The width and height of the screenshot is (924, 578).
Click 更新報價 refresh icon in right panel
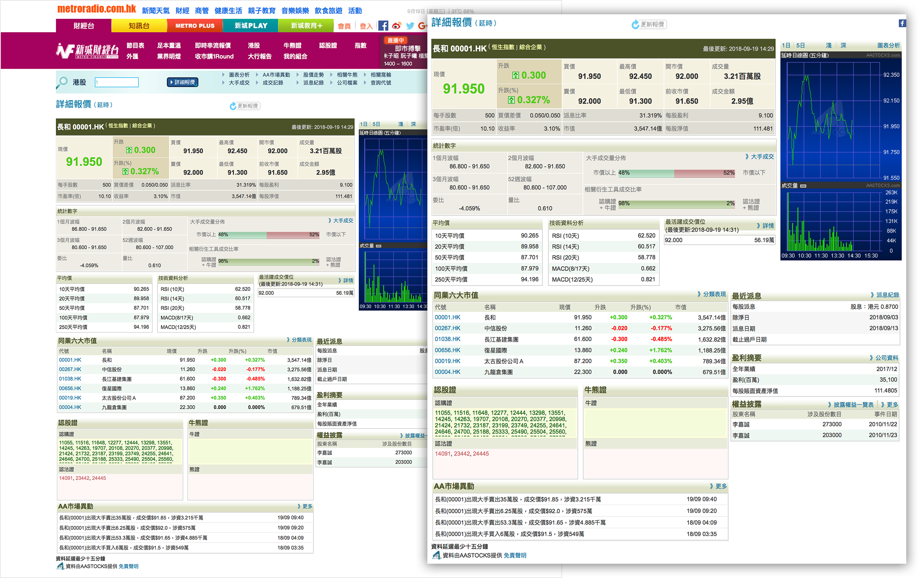coord(635,25)
